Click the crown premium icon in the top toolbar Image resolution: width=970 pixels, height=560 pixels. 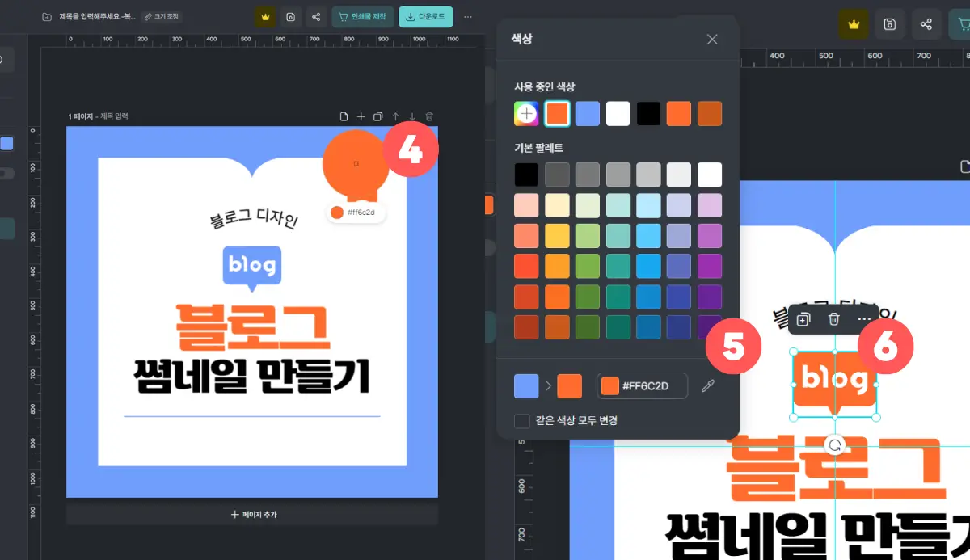pos(264,16)
